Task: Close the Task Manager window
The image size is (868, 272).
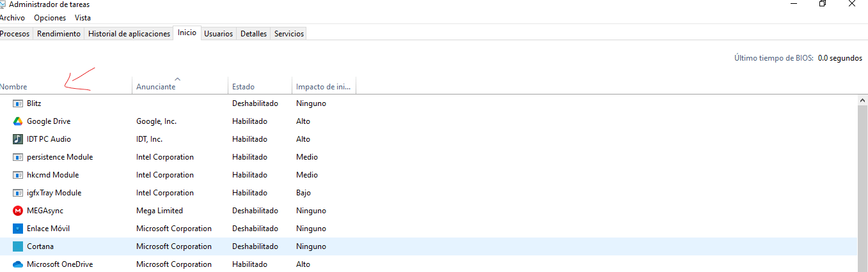Action: click(x=853, y=4)
